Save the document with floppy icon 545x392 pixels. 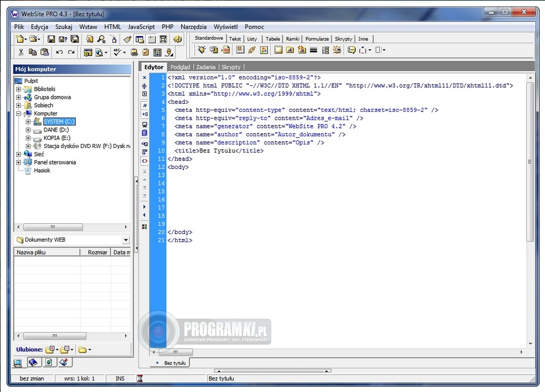(51, 39)
